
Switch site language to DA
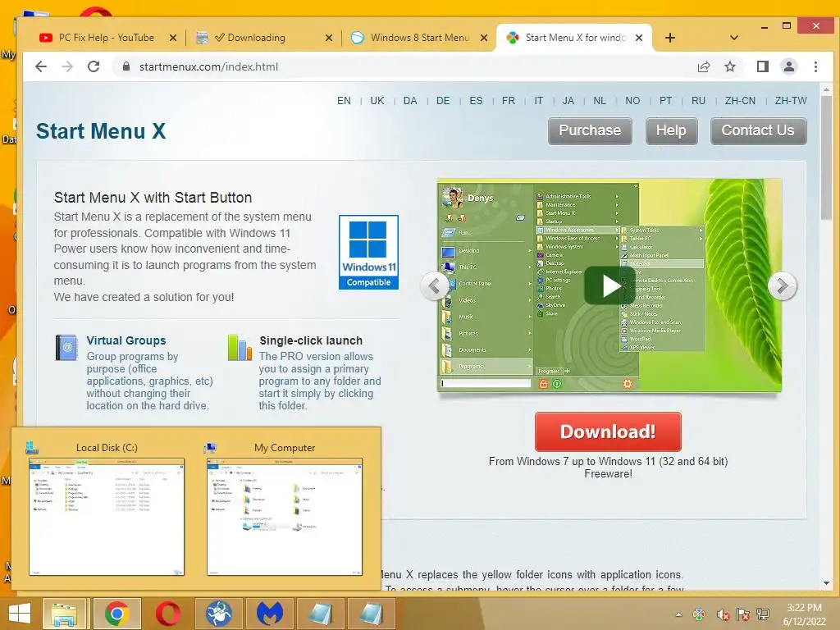click(410, 101)
